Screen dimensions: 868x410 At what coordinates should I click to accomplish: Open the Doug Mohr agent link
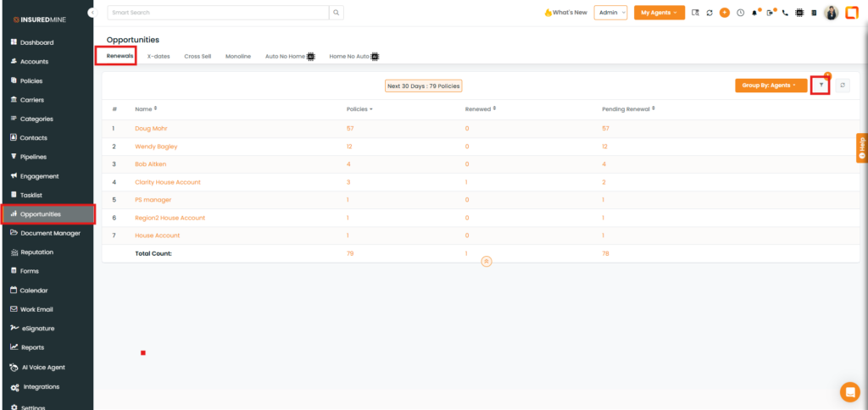(150, 128)
